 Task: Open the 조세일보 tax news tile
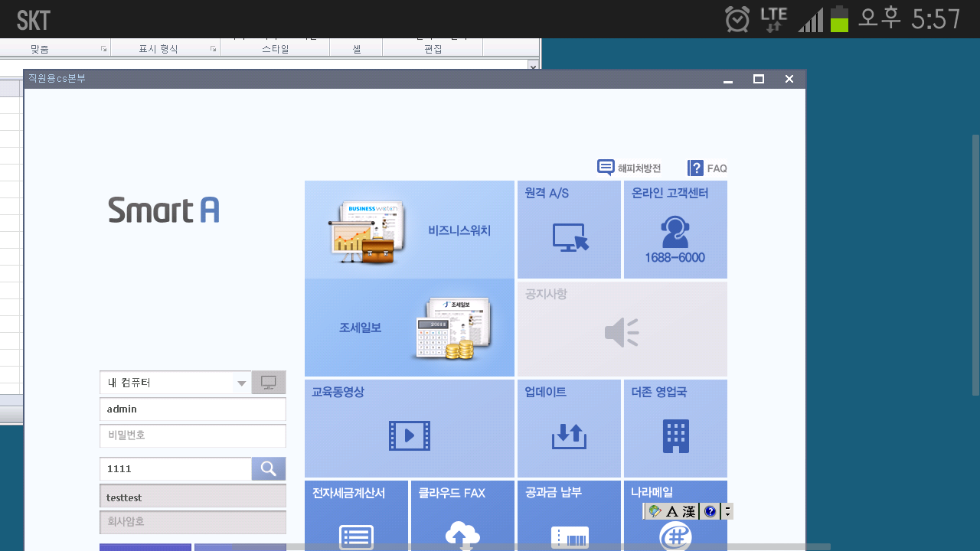coord(410,328)
